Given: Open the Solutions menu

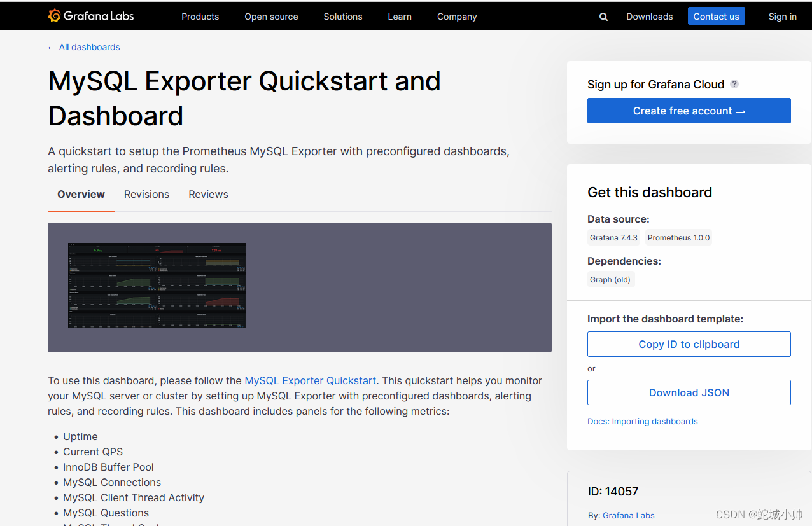Looking at the screenshot, I should [343, 17].
